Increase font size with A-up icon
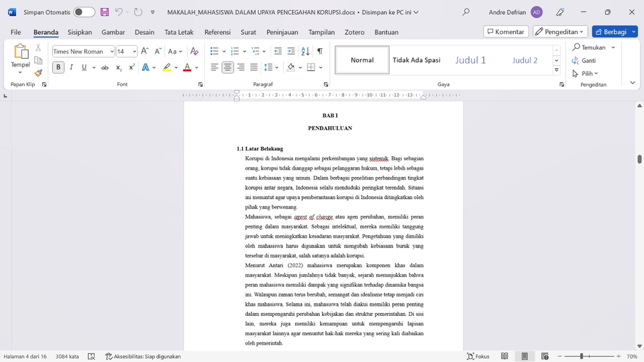Image resolution: width=644 pixels, height=362 pixels. click(x=145, y=52)
